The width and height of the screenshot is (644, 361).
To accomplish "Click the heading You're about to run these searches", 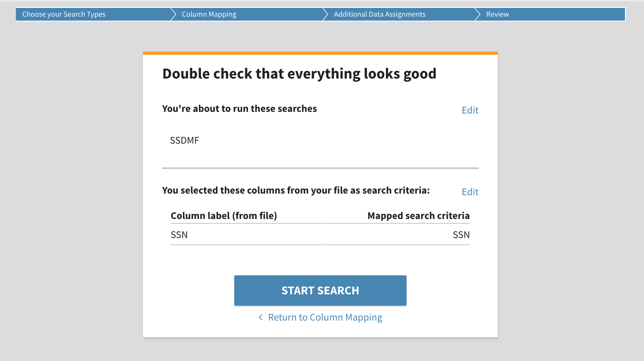I will [239, 108].
